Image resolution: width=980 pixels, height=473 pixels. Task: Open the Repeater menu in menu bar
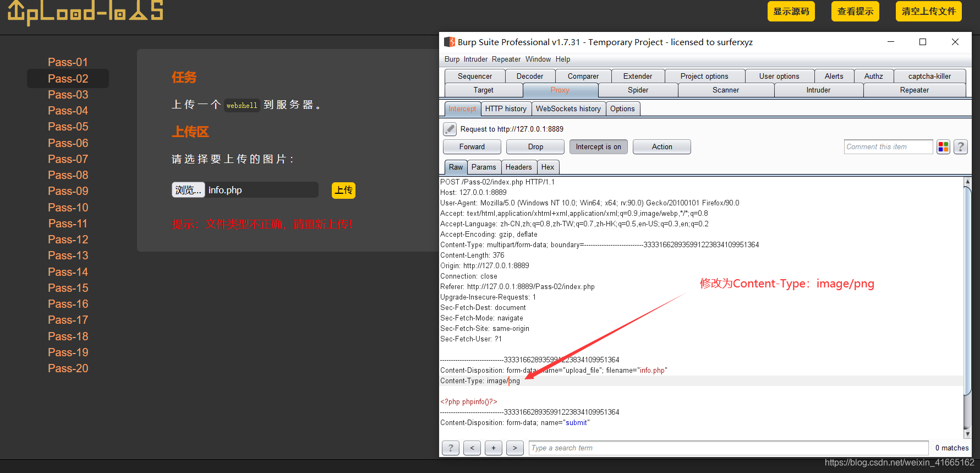[506, 59]
